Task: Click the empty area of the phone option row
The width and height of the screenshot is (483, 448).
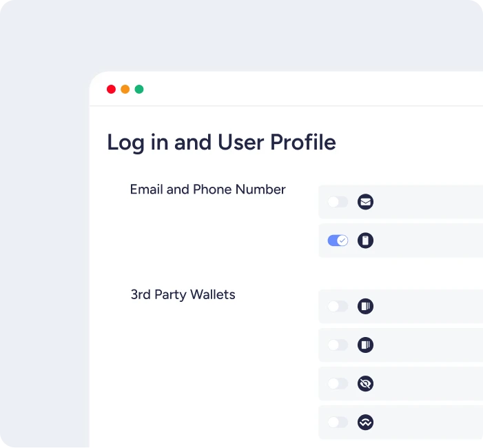Action: (427, 241)
